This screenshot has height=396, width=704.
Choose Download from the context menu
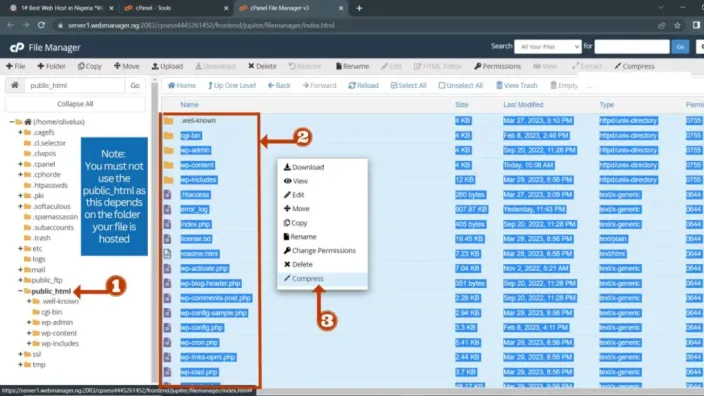322,167
